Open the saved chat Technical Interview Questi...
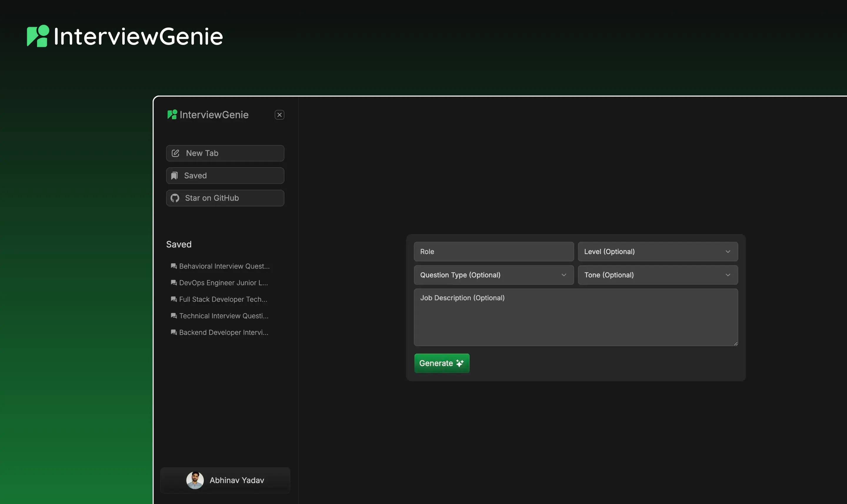847x504 pixels. (x=219, y=316)
